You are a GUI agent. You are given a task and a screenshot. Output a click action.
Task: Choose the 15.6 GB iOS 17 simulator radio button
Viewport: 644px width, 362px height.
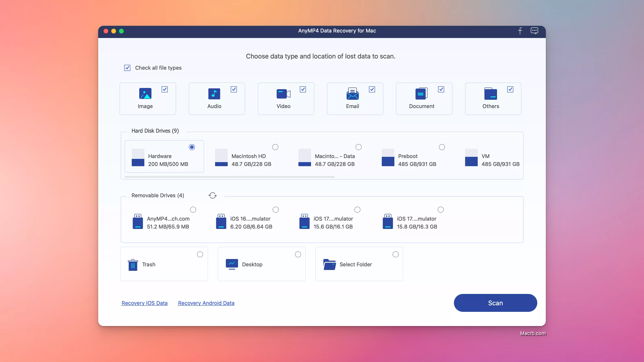(357, 210)
